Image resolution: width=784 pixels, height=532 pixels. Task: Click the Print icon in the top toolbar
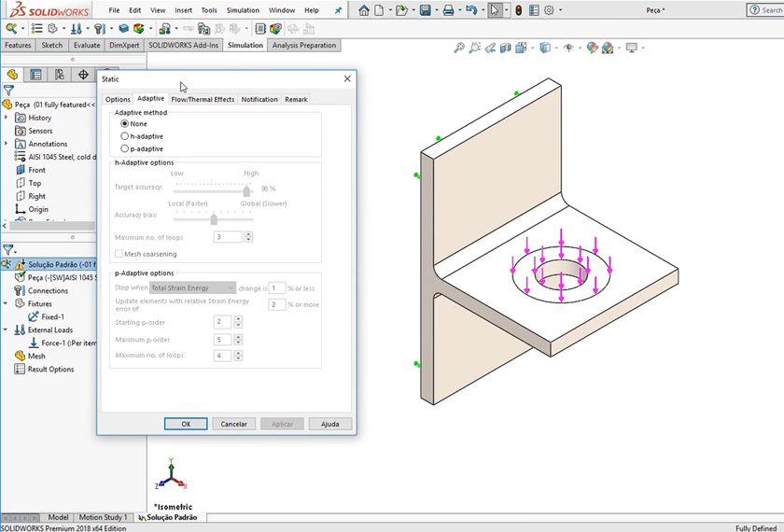(x=448, y=10)
